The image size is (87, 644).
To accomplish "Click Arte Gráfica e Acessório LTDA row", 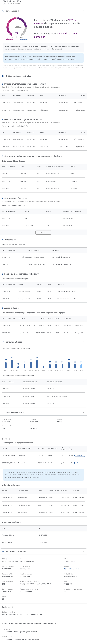I will point(43,396).
